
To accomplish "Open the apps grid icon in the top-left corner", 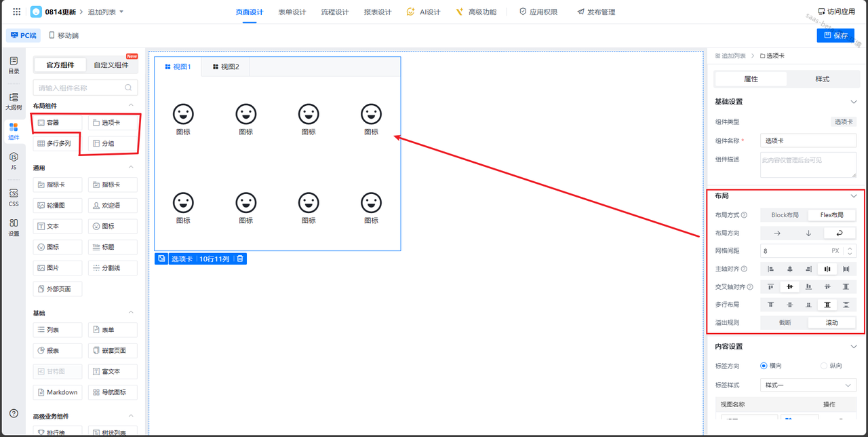I will 17,12.
